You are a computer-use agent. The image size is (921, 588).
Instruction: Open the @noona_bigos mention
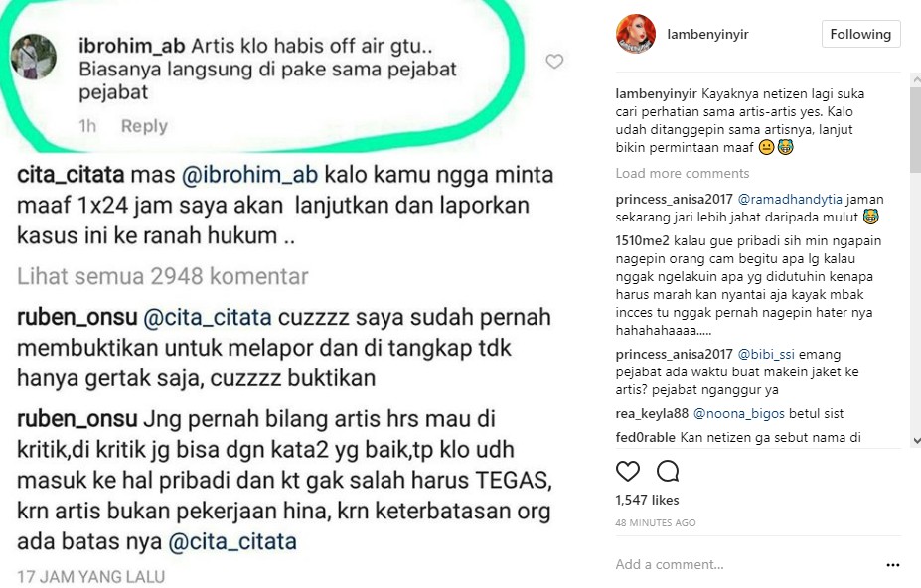coord(739,413)
